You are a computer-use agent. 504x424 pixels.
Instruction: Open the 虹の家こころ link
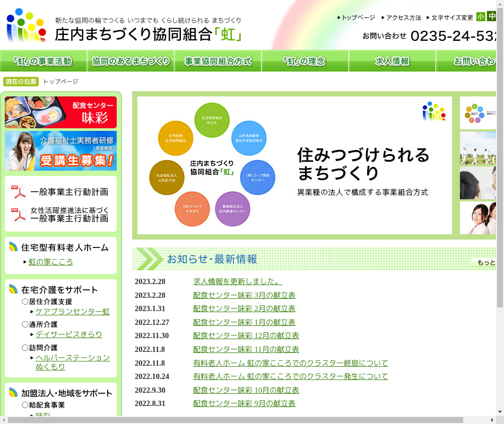tap(51, 262)
